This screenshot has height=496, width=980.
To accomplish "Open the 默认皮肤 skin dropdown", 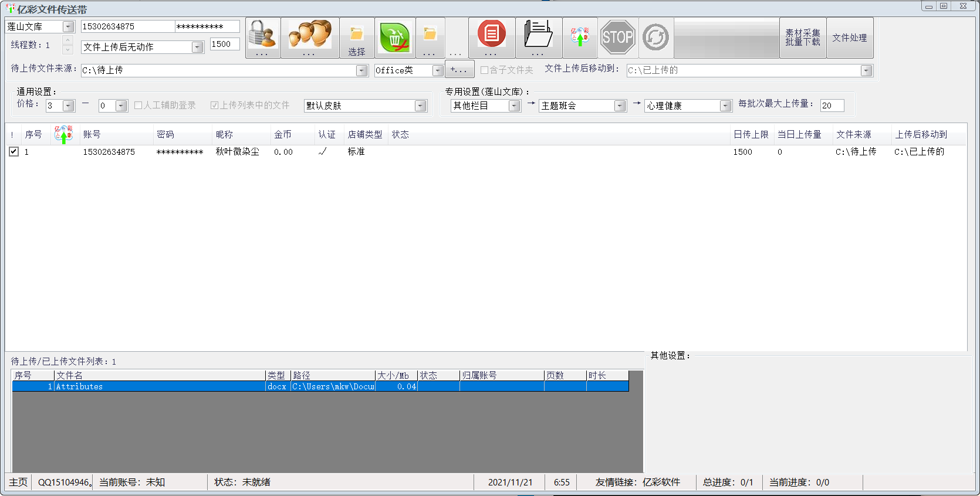I will (420, 106).
